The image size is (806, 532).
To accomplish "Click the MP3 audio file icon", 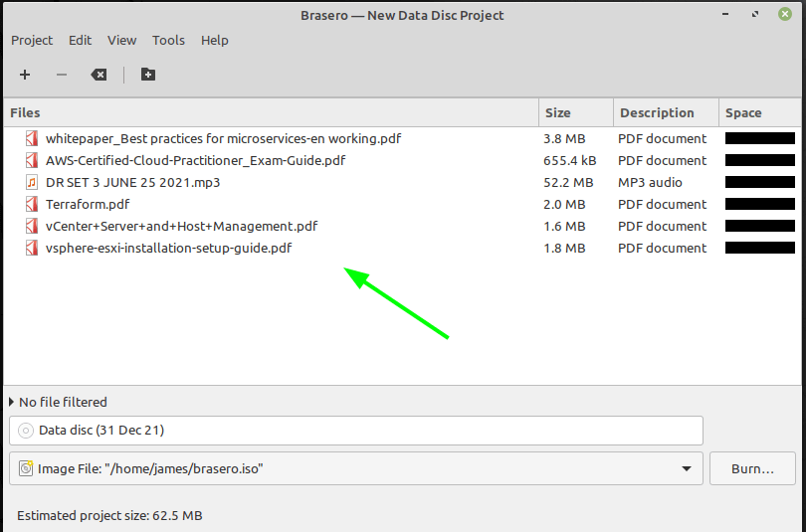I will pyautogui.click(x=31, y=183).
